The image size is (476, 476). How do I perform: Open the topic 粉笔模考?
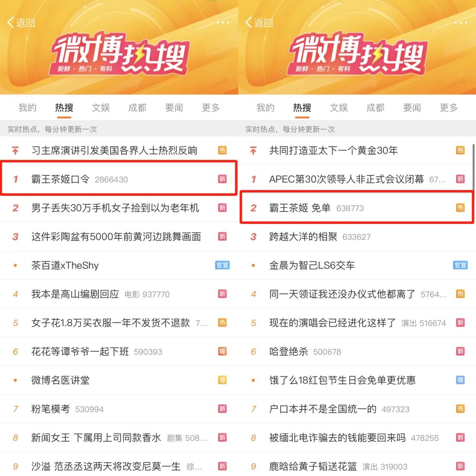(119, 409)
